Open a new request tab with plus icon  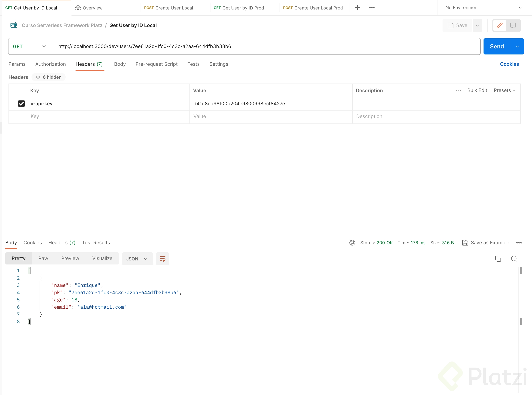[x=357, y=7]
